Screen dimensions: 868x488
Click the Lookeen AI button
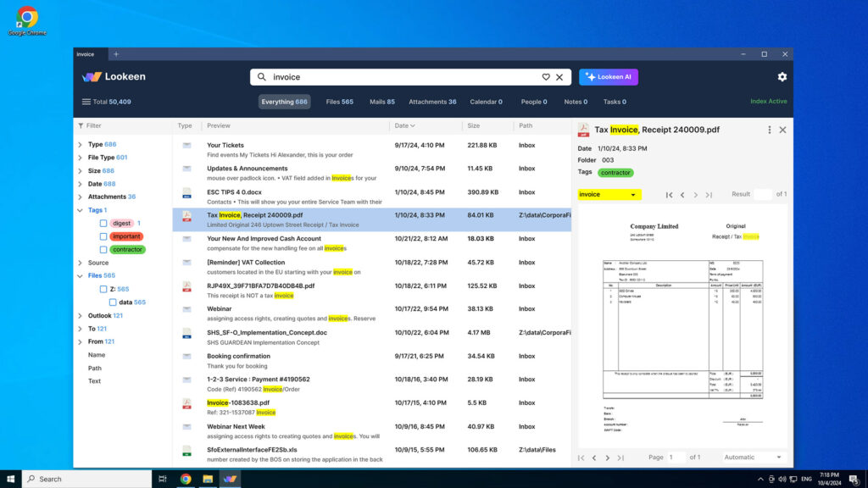(608, 77)
